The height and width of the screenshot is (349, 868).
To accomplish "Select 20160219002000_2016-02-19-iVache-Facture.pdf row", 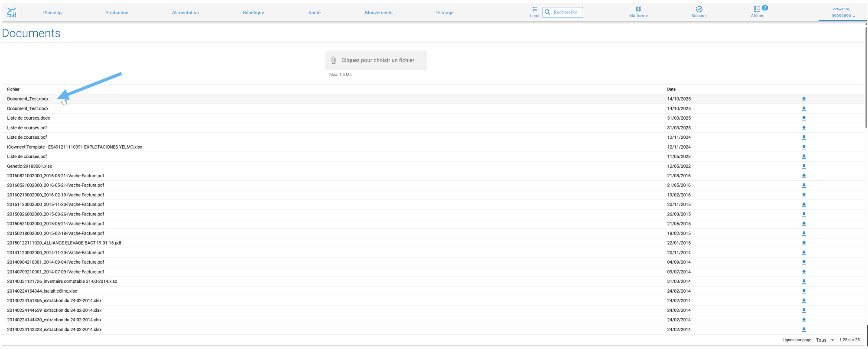I will pos(433,195).
